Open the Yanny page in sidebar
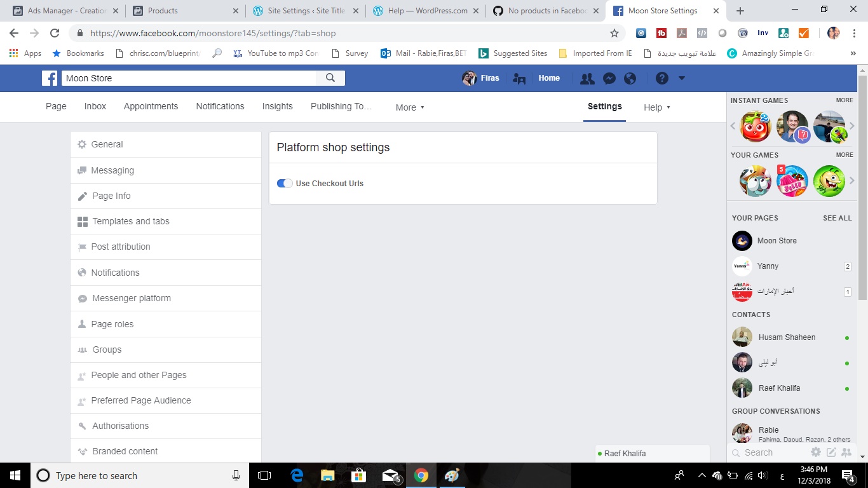 (792, 266)
